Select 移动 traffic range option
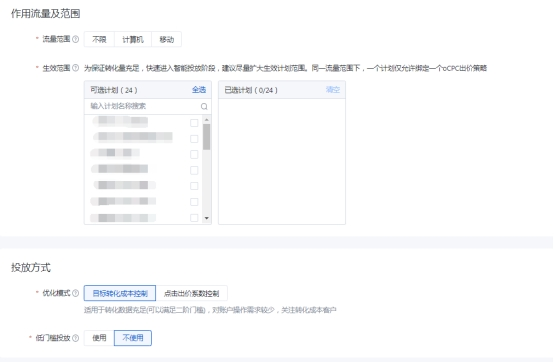The width and height of the screenshot is (554, 362). tap(166, 39)
